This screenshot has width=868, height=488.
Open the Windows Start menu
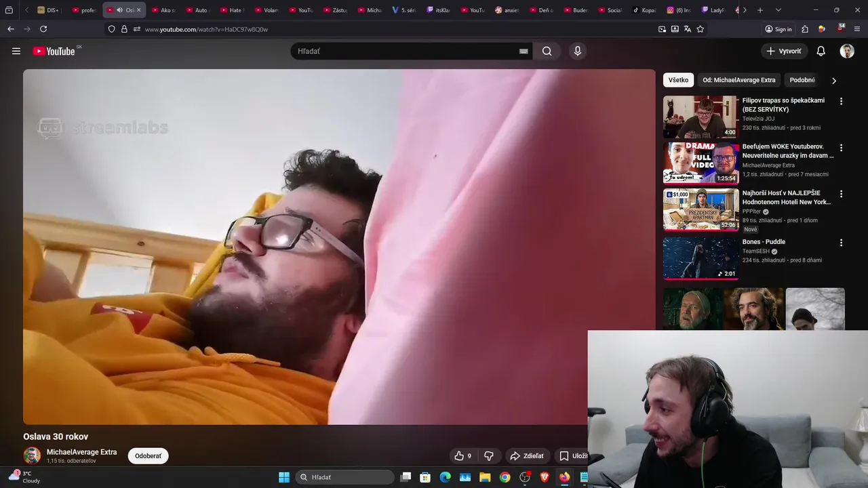pyautogui.click(x=284, y=477)
